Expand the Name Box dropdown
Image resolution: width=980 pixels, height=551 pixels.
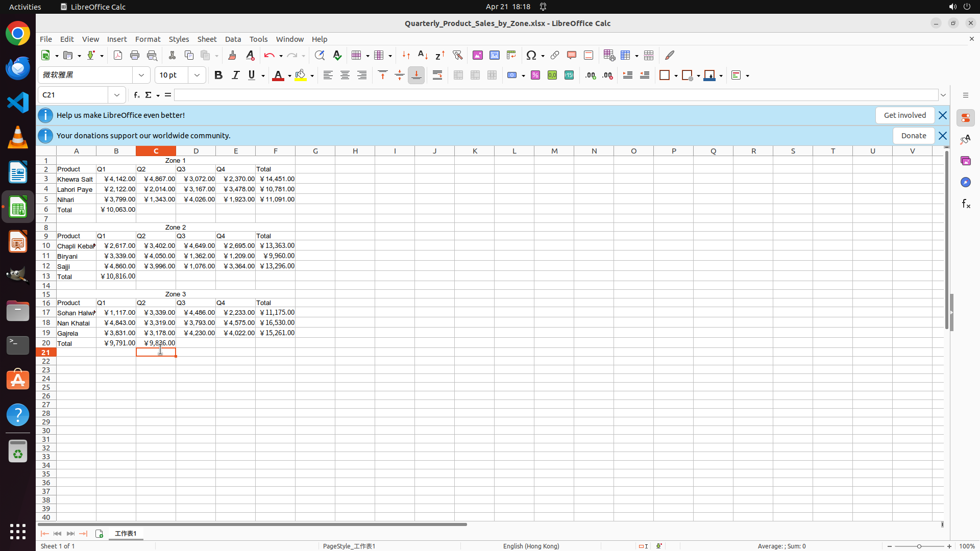click(x=117, y=95)
